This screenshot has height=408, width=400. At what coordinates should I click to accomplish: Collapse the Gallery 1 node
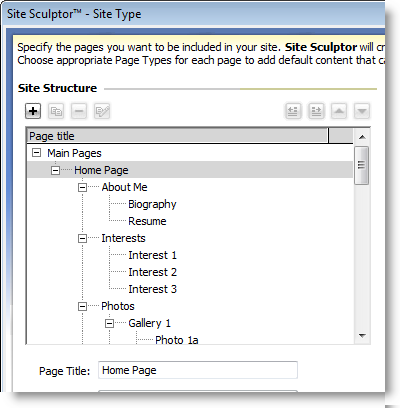(x=109, y=323)
